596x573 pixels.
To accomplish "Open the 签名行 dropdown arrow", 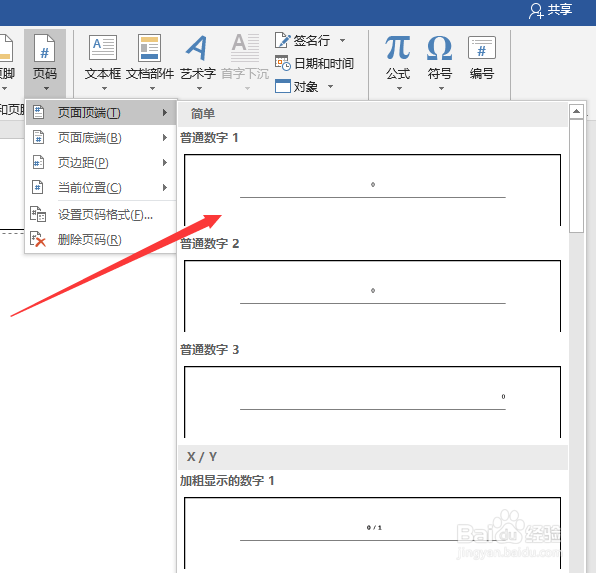I will tap(342, 40).
